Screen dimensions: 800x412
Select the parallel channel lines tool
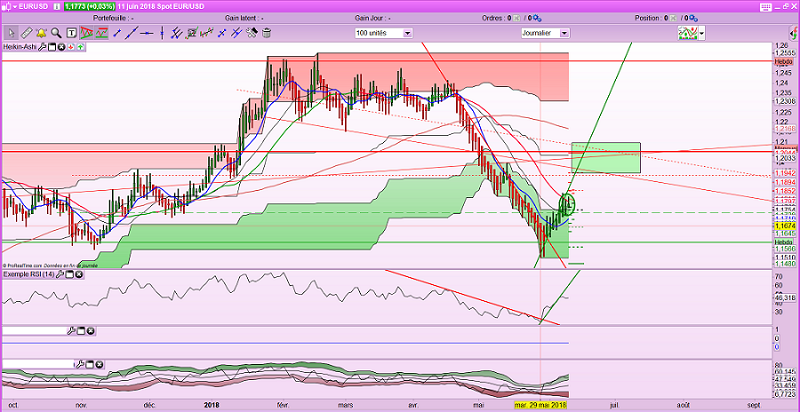(x=177, y=33)
